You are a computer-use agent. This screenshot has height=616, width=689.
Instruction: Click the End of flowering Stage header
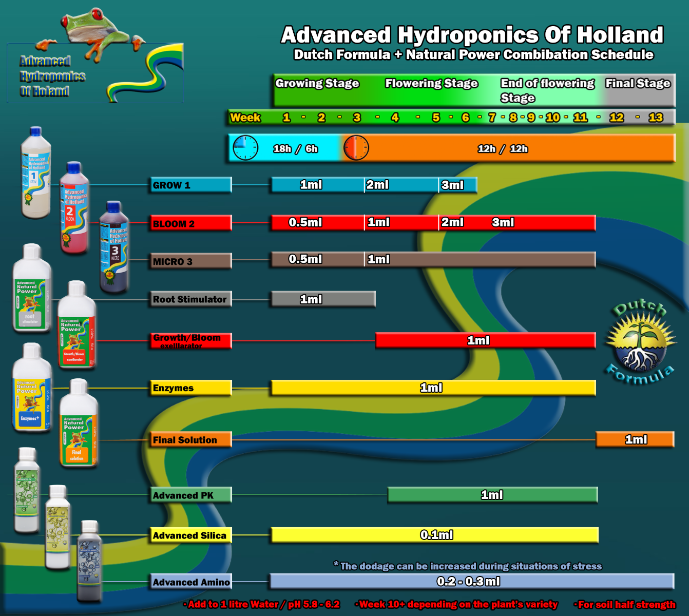[x=547, y=90]
